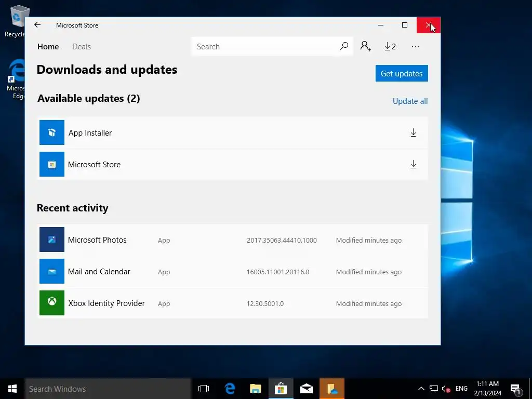Screen dimensions: 532x399
Task: Click the Update all link
Action: 410,101
